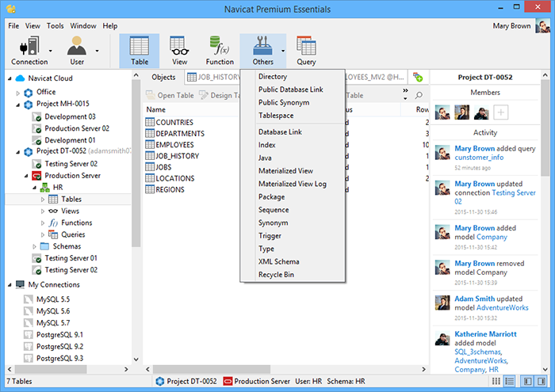Click Adam Smith name link
The image size is (555, 392).
tap(475, 299)
